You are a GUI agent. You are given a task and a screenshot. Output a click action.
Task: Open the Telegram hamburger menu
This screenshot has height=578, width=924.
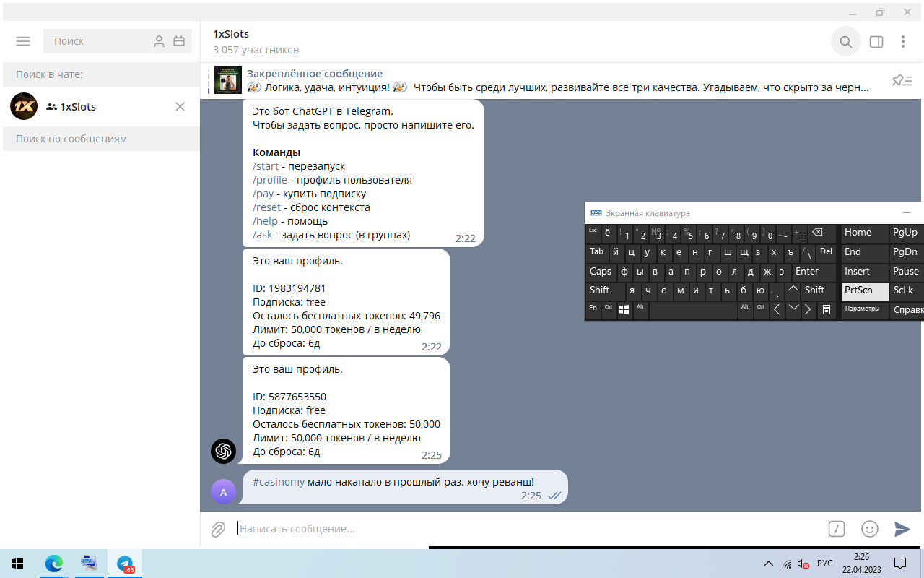(x=23, y=41)
